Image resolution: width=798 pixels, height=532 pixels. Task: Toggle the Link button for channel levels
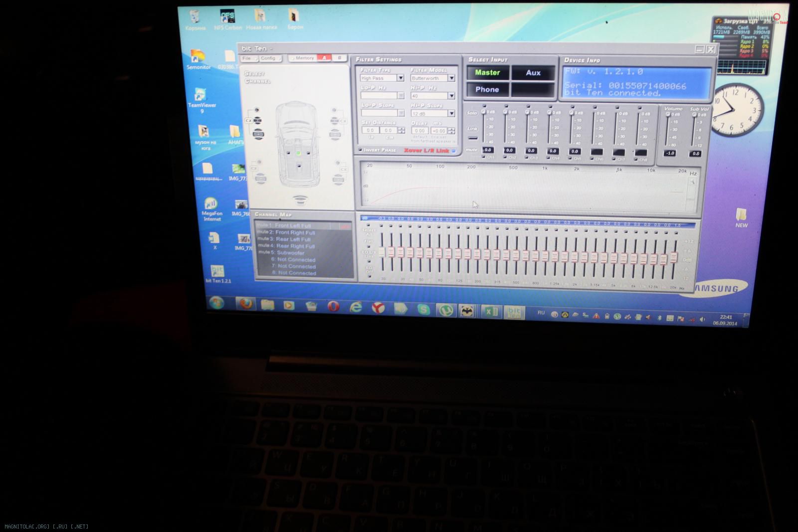click(x=472, y=138)
